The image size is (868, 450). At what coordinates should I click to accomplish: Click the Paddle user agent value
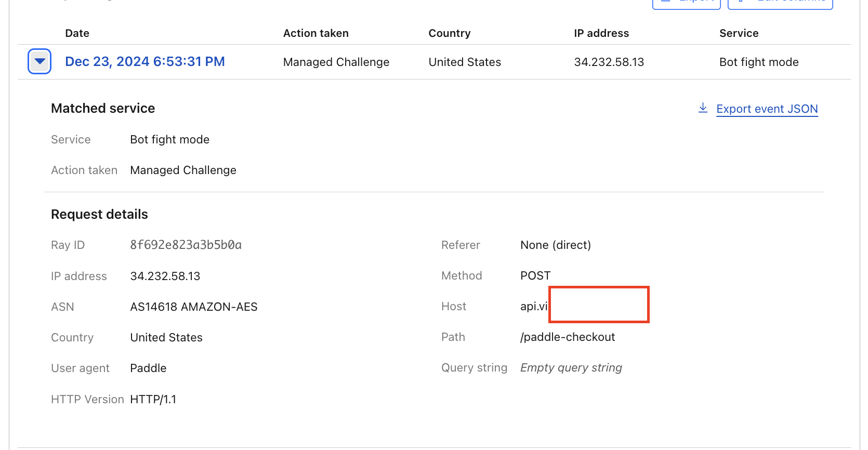pos(148,368)
